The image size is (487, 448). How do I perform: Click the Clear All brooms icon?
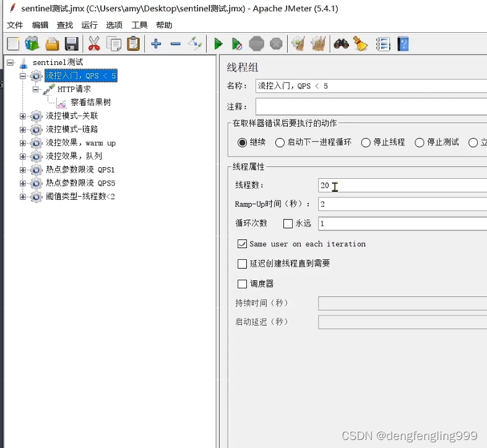pos(318,44)
